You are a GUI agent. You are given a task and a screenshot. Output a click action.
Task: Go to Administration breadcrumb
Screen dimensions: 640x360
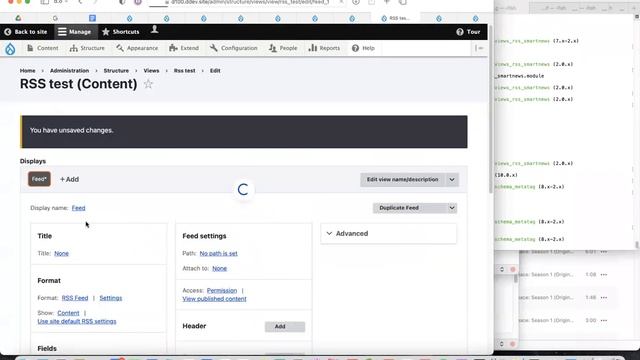point(69,71)
